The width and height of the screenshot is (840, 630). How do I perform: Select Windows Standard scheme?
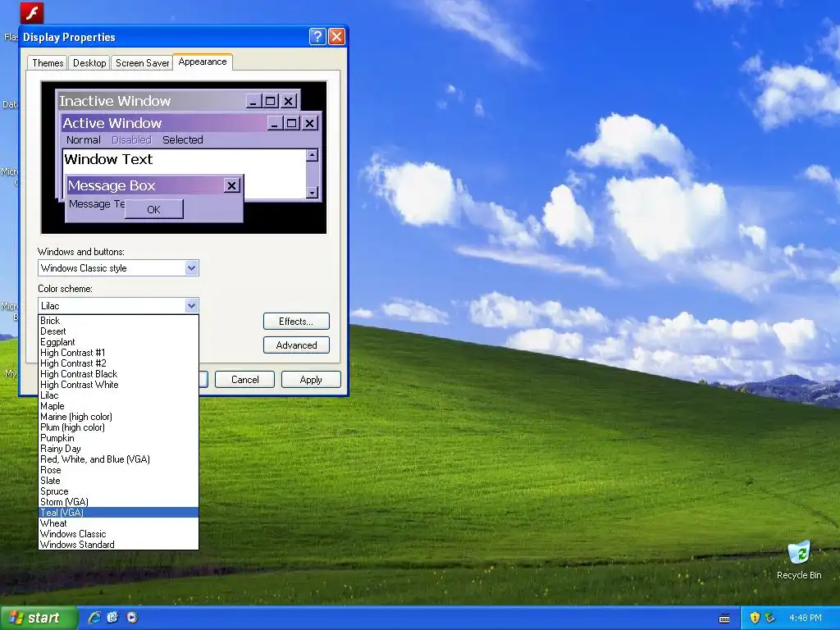(118, 545)
